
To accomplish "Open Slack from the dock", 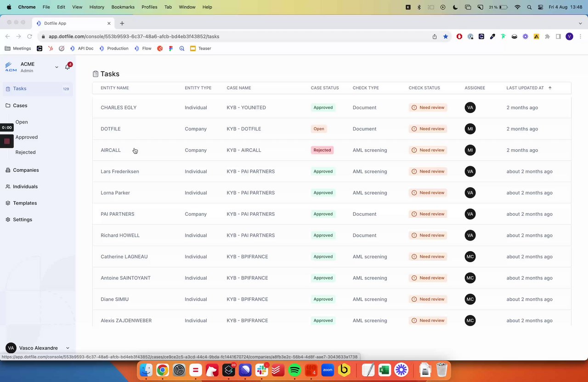I will coord(262,370).
